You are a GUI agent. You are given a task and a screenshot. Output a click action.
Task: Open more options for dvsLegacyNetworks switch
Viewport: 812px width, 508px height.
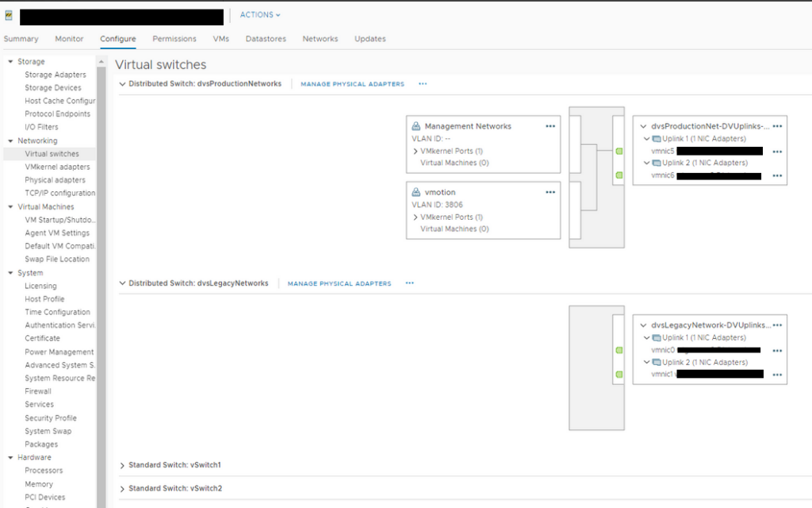[410, 283]
